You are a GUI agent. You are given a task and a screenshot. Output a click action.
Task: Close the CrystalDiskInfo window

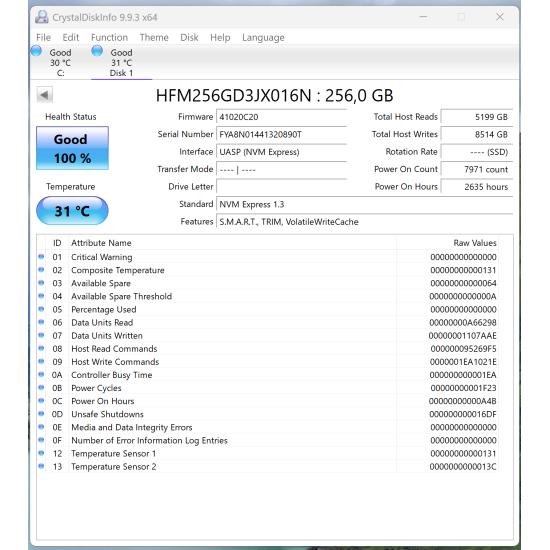[499, 17]
